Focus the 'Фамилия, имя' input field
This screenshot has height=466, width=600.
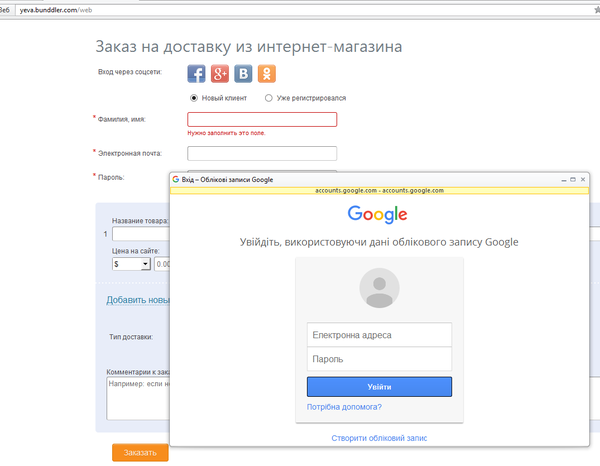tap(262, 119)
